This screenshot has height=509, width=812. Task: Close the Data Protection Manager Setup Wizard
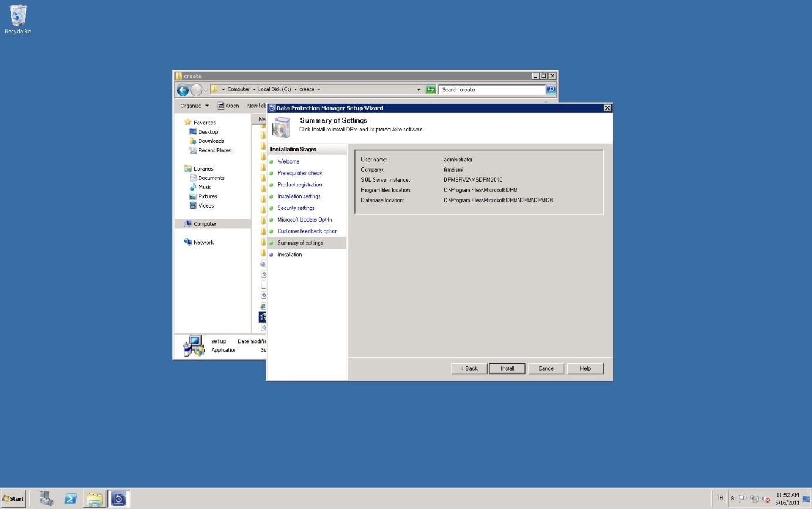(x=607, y=108)
